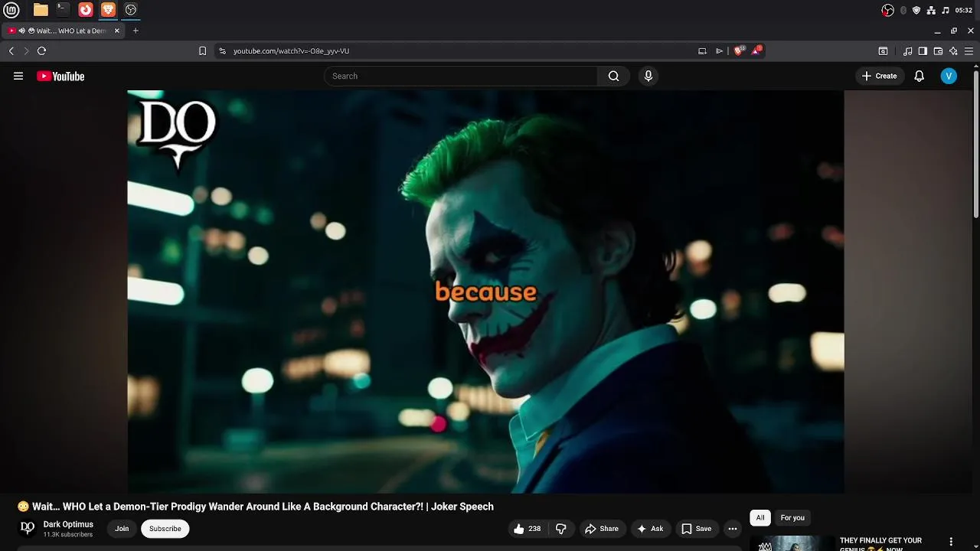Select the All filter chip
The width and height of the screenshot is (980, 551).
pos(760,518)
